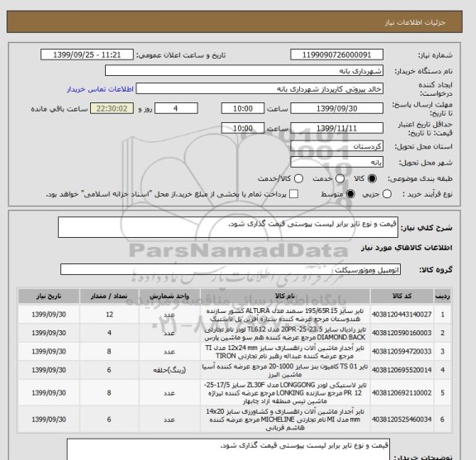This screenshot has width=476, height=460.
Task: Click the announcement date field 1399/09/25 - 11:21
Action: pos(87,55)
